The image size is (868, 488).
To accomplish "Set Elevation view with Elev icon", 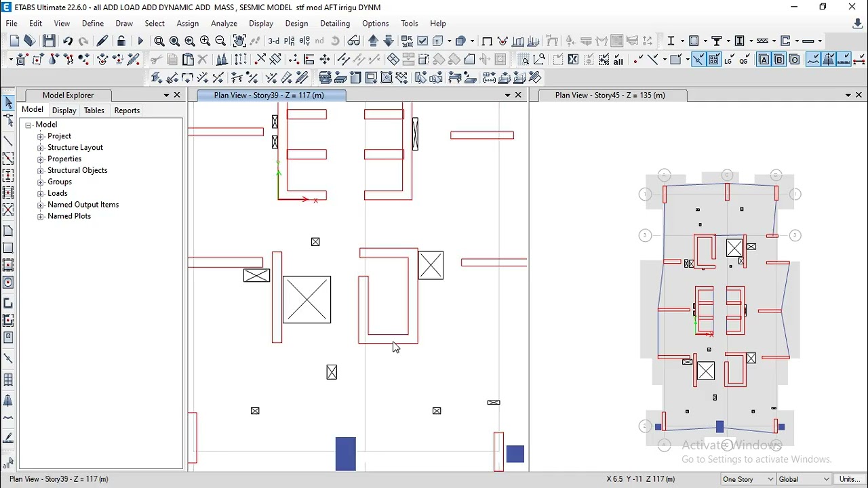I will 304,41.
